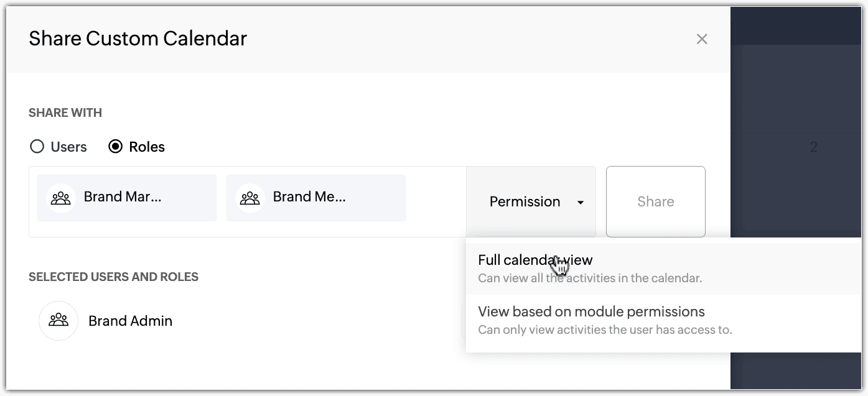Select the Brand Mar... role chip label

point(123,197)
